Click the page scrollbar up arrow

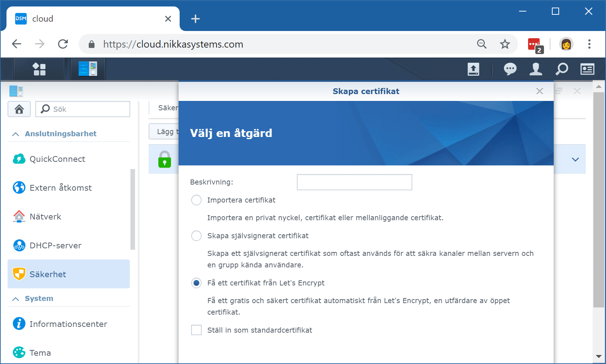click(x=599, y=87)
